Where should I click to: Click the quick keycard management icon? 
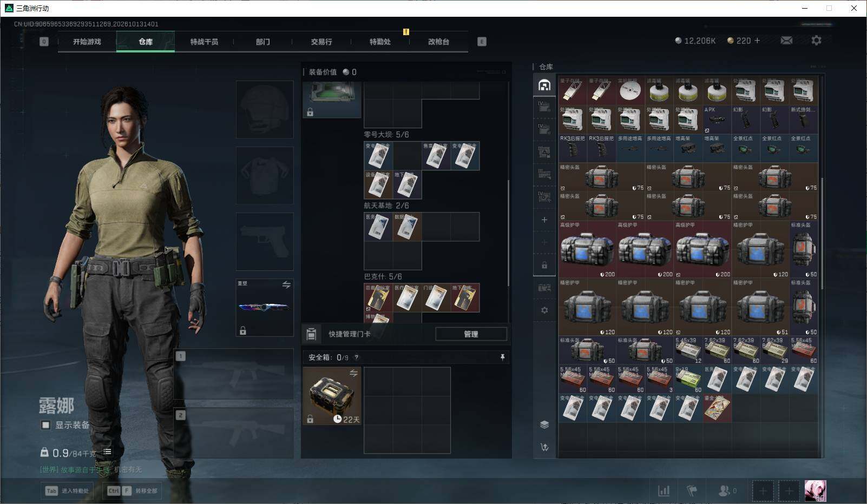pyautogui.click(x=312, y=334)
